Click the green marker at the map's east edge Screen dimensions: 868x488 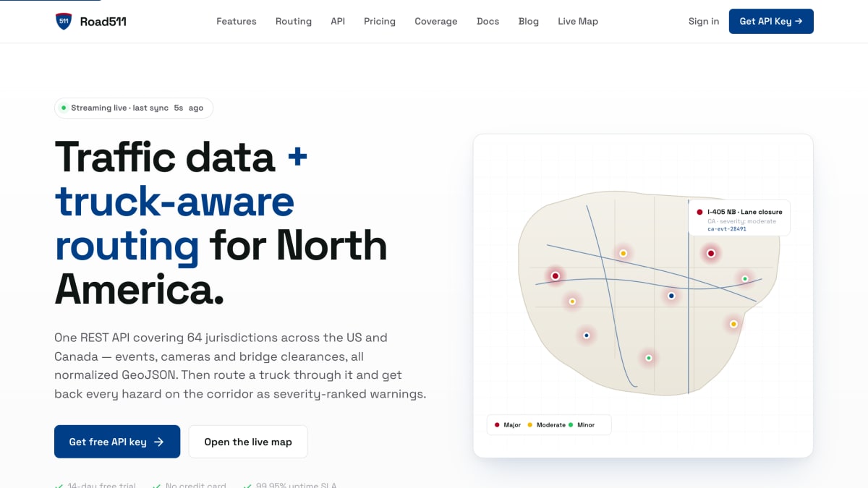745,278
